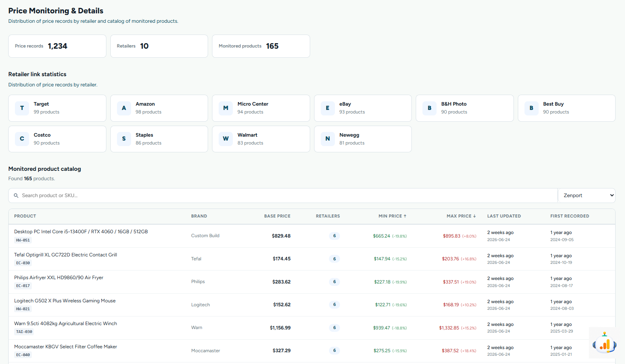Viewport: 625px width, 364px height.
Task: Click the First Recorded column header
Action: pos(570,216)
